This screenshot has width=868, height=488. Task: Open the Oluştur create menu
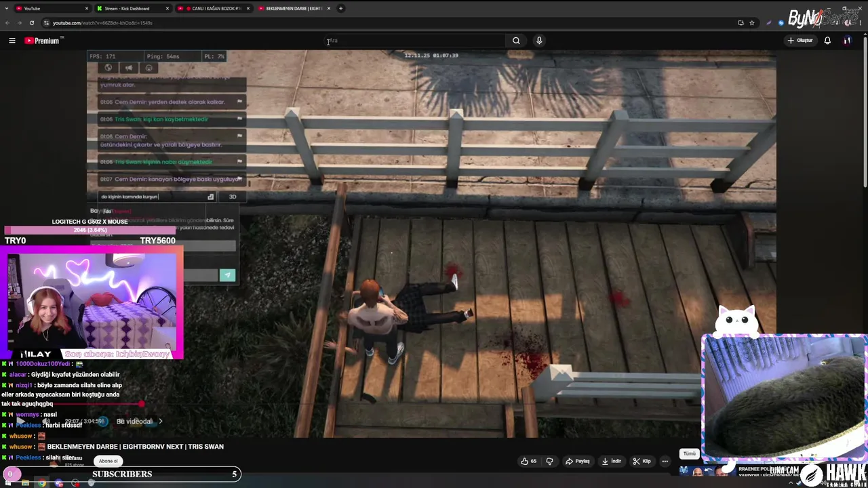coord(800,41)
